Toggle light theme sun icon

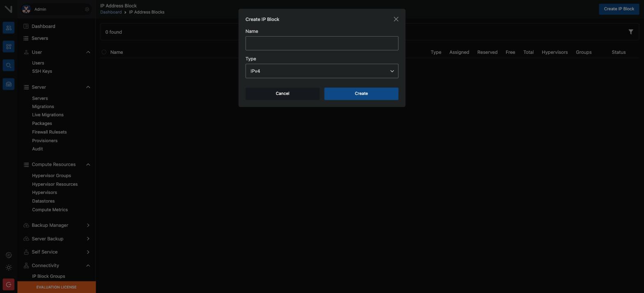[x=9, y=268]
